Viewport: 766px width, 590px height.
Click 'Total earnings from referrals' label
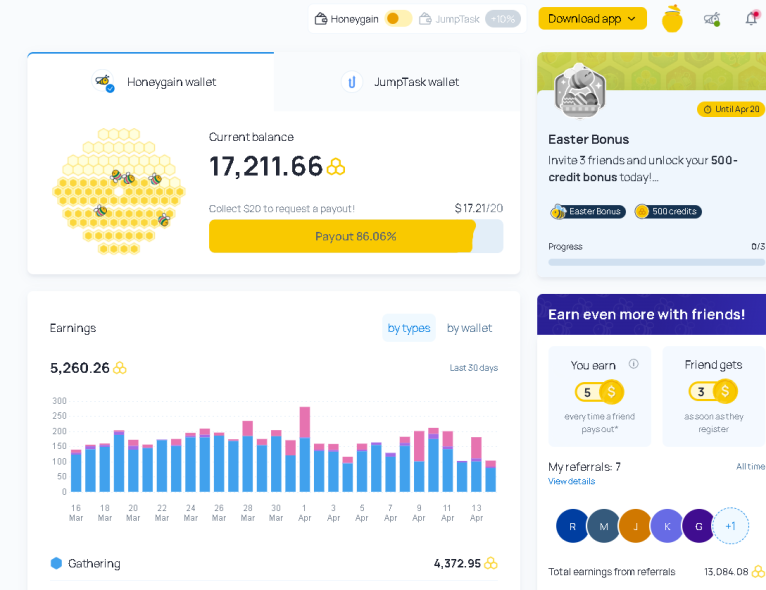click(612, 572)
